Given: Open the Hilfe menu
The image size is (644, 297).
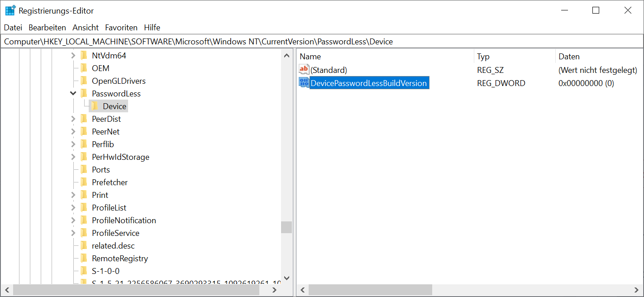Looking at the screenshot, I should pyautogui.click(x=152, y=28).
